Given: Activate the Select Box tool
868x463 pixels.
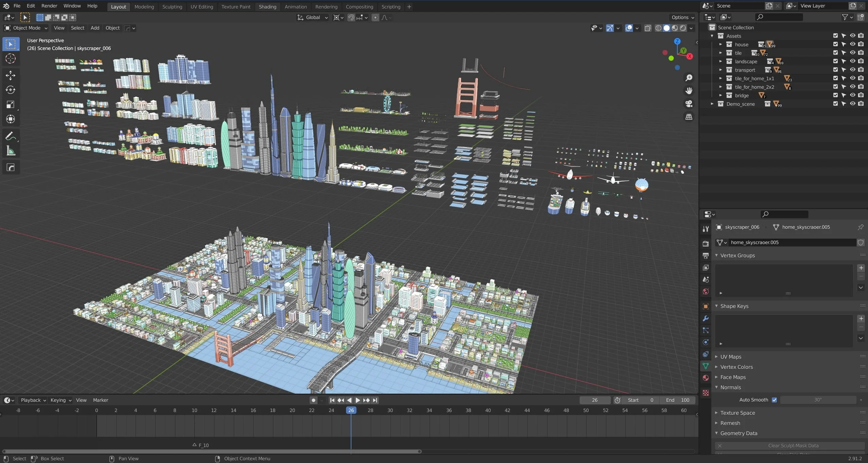Looking at the screenshot, I should [11, 44].
